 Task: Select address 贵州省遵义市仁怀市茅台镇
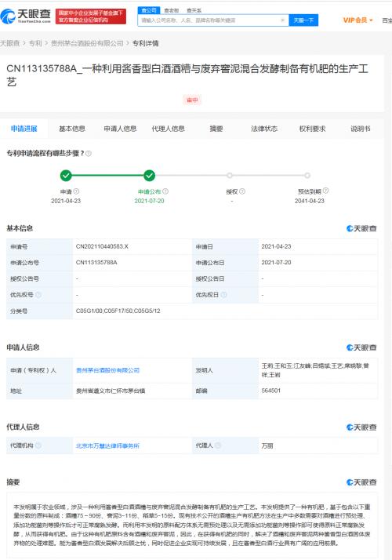pos(111,391)
